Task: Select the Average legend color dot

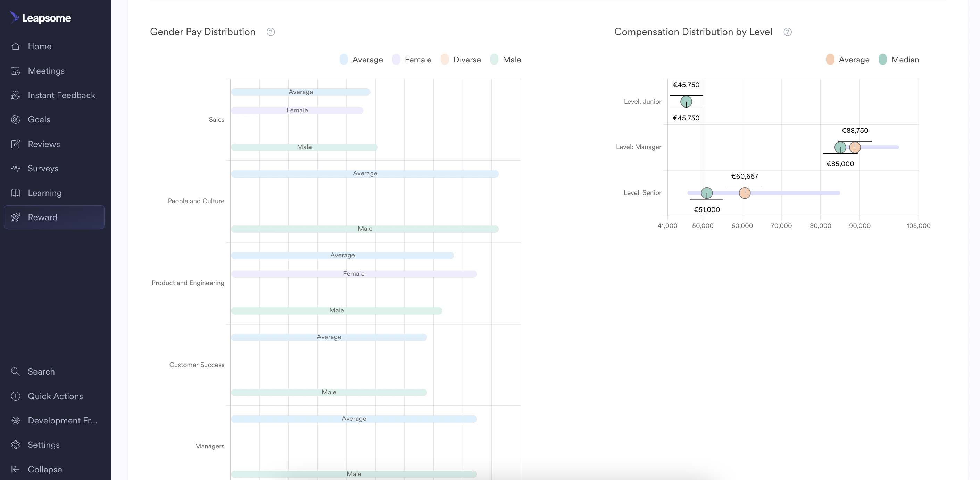Action: [343, 60]
